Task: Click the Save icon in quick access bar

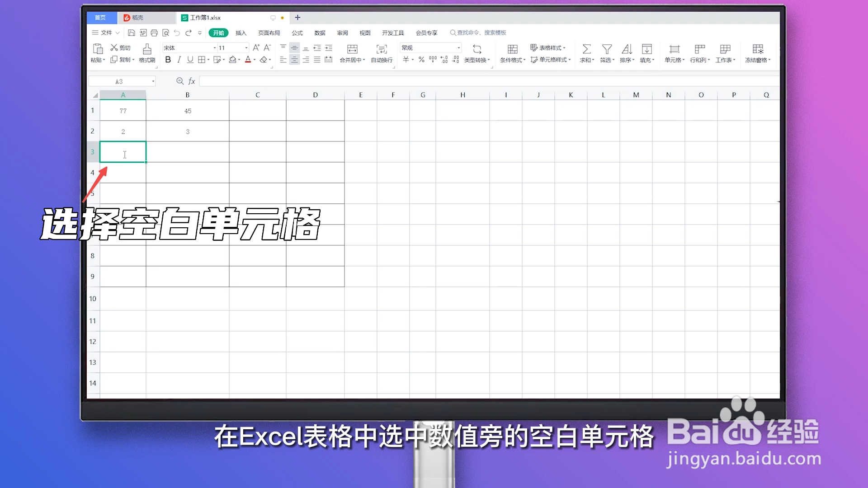Action: point(132,33)
